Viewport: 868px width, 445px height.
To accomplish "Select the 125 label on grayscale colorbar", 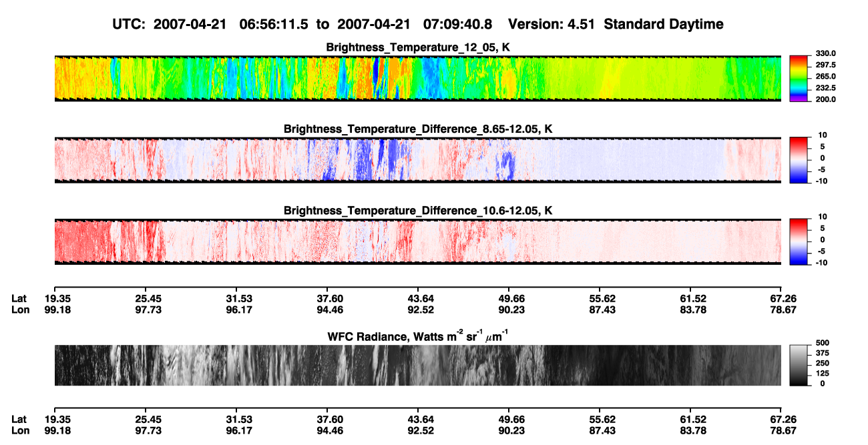I will [822, 373].
